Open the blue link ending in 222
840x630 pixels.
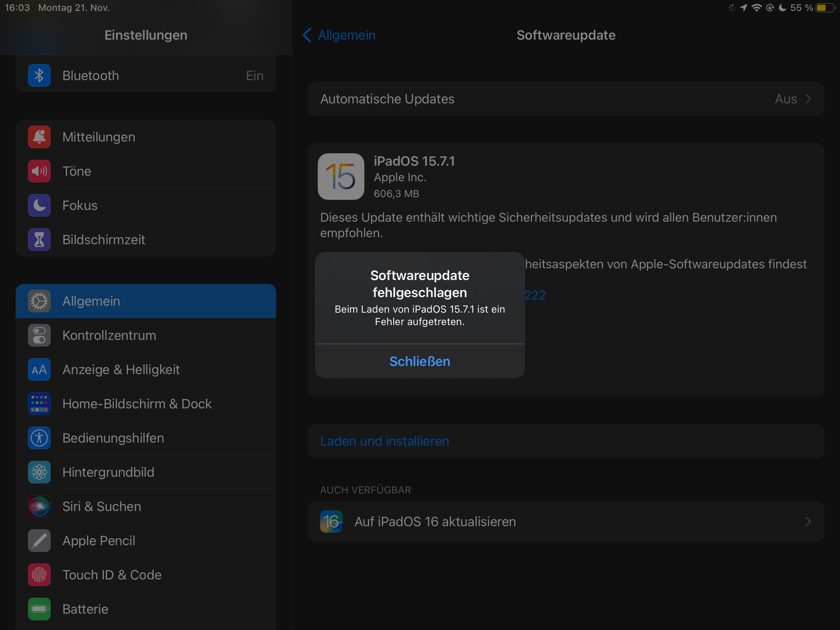[535, 295]
